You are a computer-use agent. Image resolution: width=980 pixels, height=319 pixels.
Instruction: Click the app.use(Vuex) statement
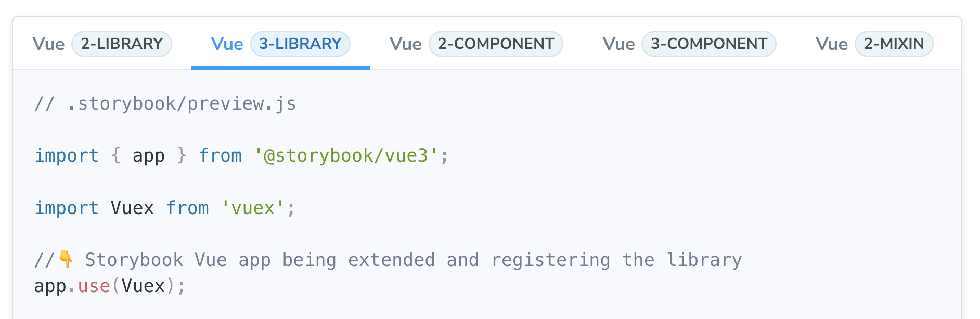109,285
